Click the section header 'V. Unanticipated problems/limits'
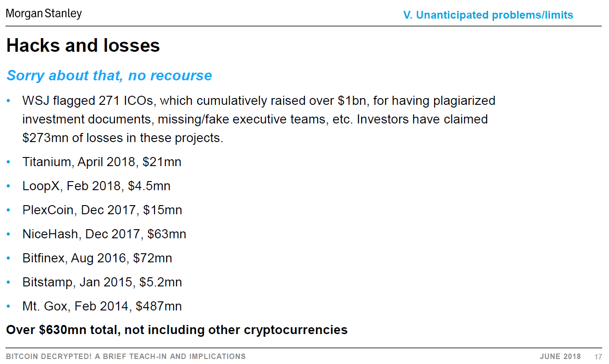 pyautogui.click(x=488, y=15)
